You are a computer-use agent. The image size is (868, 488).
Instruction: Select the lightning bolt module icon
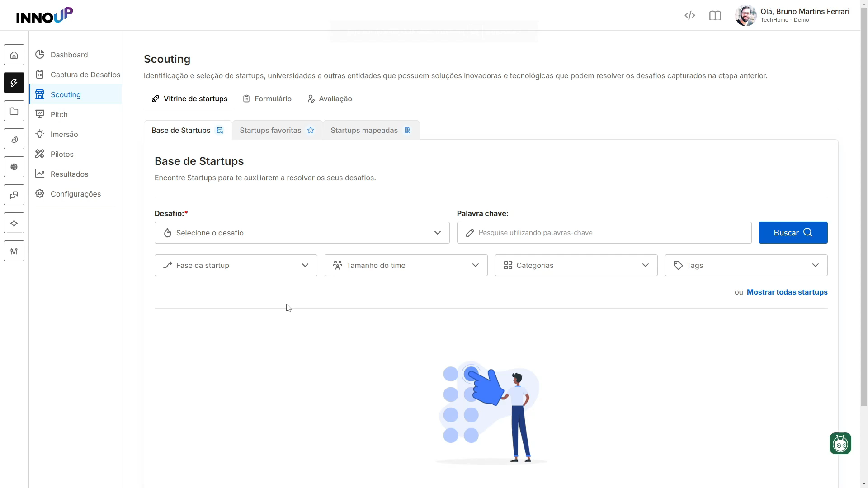[14, 83]
